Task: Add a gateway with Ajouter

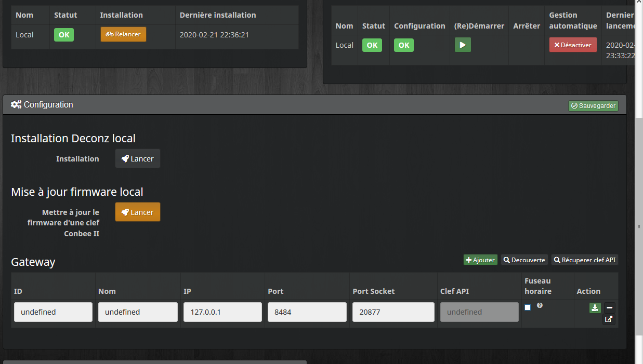Action: [x=480, y=260]
